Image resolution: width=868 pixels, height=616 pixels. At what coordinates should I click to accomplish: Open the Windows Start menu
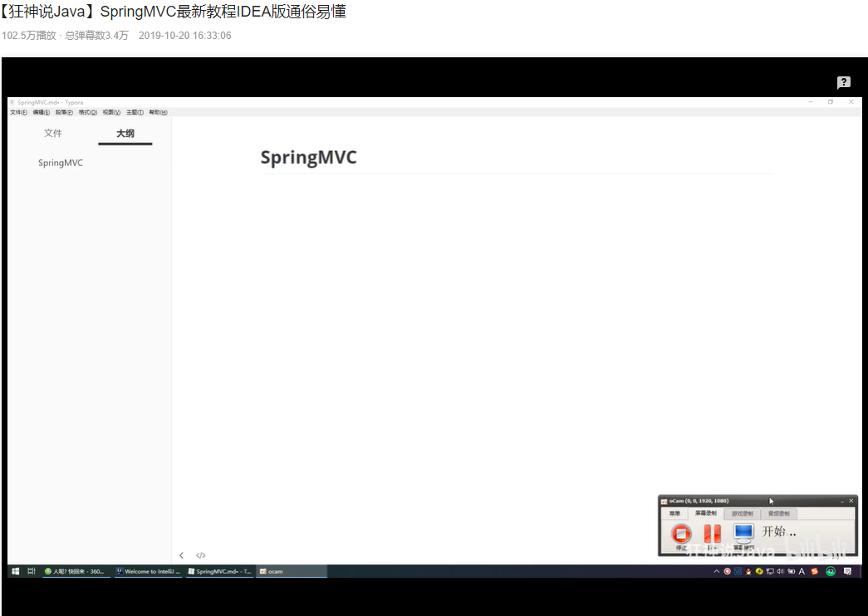point(16,571)
